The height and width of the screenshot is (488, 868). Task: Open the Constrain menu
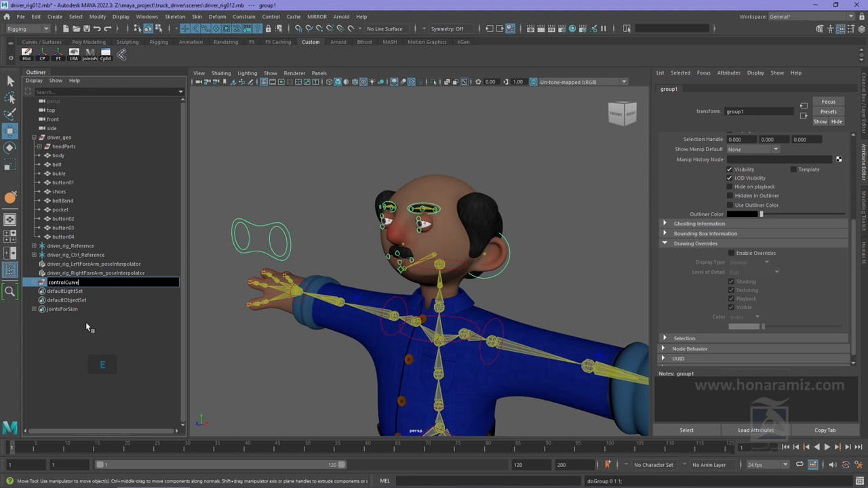click(x=244, y=16)
